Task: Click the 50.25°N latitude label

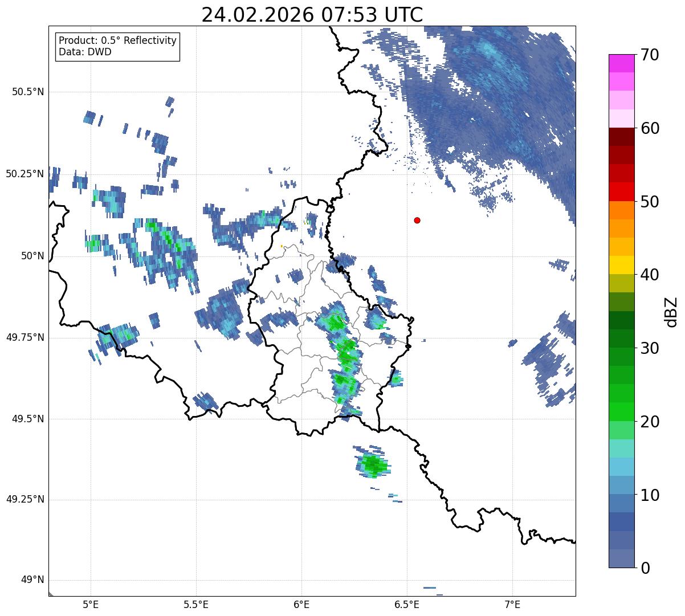Action: pyautogui.click(x=25, y=174)
